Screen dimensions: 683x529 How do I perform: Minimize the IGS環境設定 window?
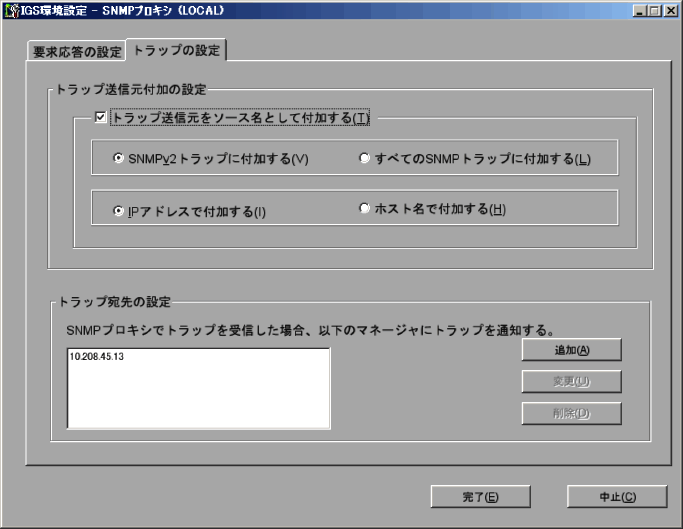pos(639,10)
